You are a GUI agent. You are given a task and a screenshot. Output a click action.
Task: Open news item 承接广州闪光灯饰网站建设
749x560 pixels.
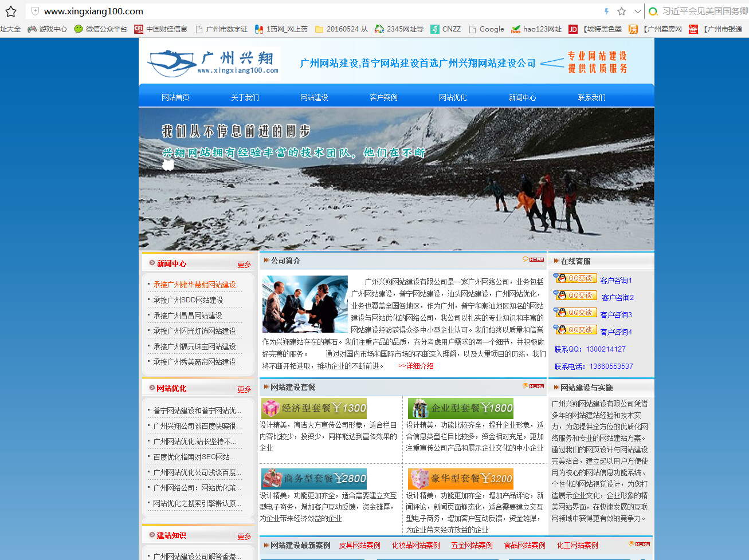(x=194, y=331)
